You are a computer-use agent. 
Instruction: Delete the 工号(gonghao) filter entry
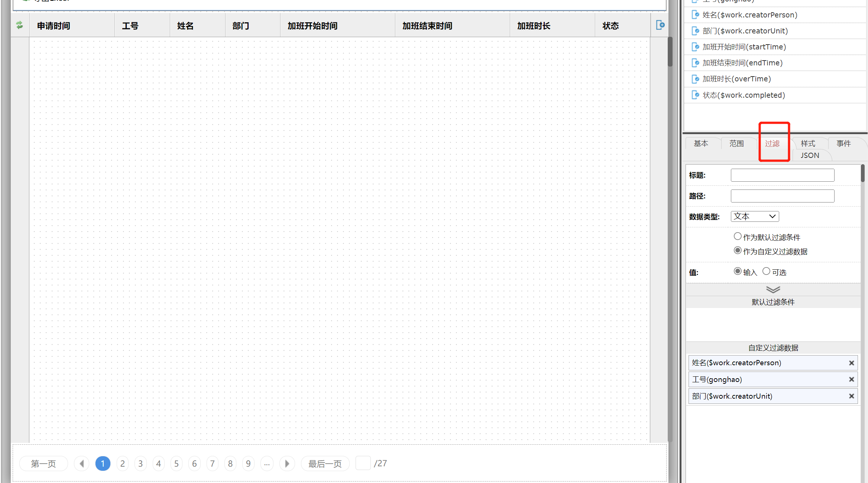click(x=851, y=379)
